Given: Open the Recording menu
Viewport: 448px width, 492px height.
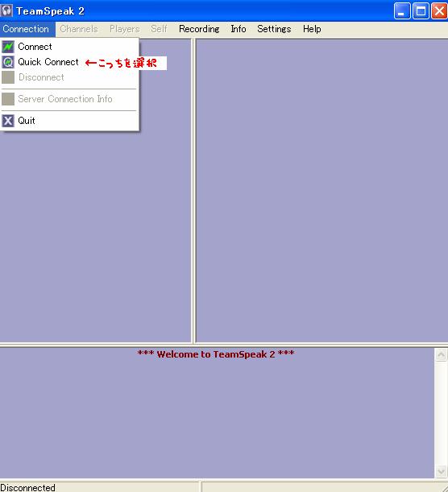Looking at the screenshot, I should pyautogui.click(x=199, y=29).
